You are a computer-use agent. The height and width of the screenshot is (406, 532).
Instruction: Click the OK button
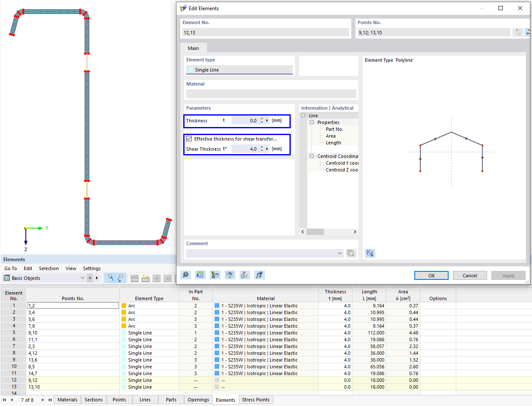[x=431, y=276]
